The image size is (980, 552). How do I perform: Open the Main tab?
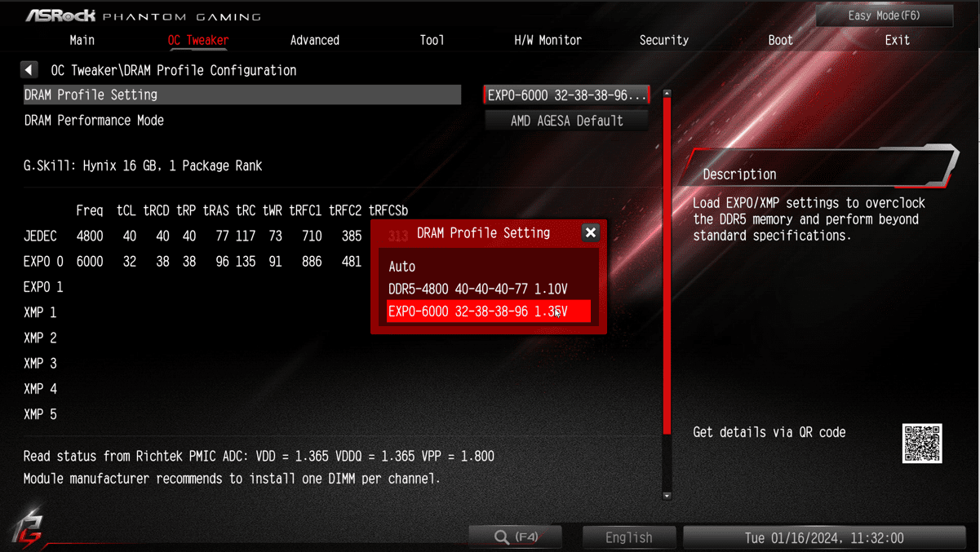(82, 40)
